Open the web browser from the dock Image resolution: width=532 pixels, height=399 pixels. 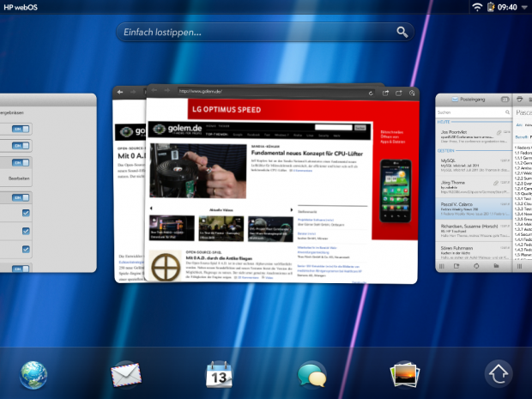(34, 374)
